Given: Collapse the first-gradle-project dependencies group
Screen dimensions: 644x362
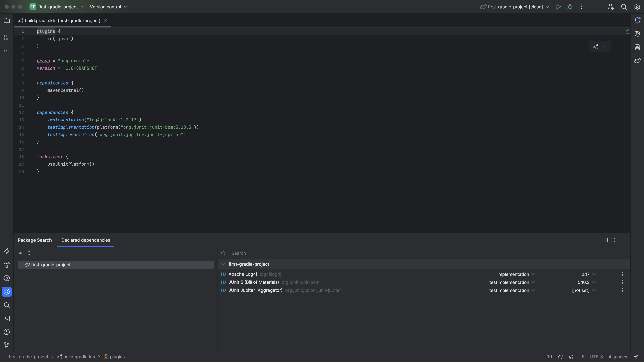Looking at the screenshot, I should (223, 264).
